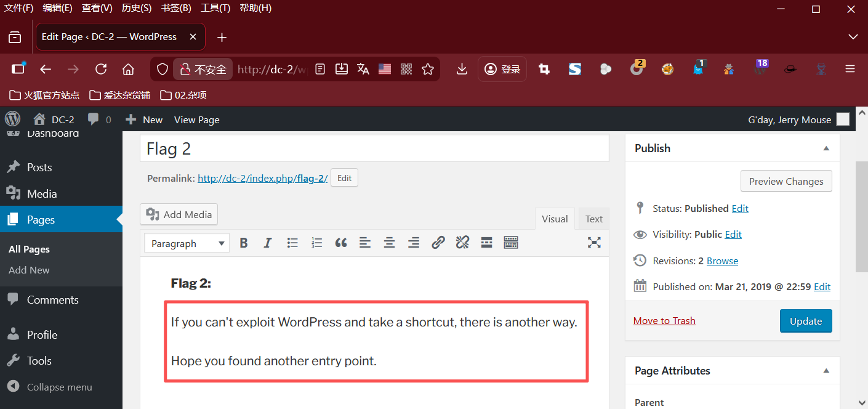Open the 查看(V) menu
Image resolution: width=868 pixels, height=409 pixels.
click(x=97, y=8)
